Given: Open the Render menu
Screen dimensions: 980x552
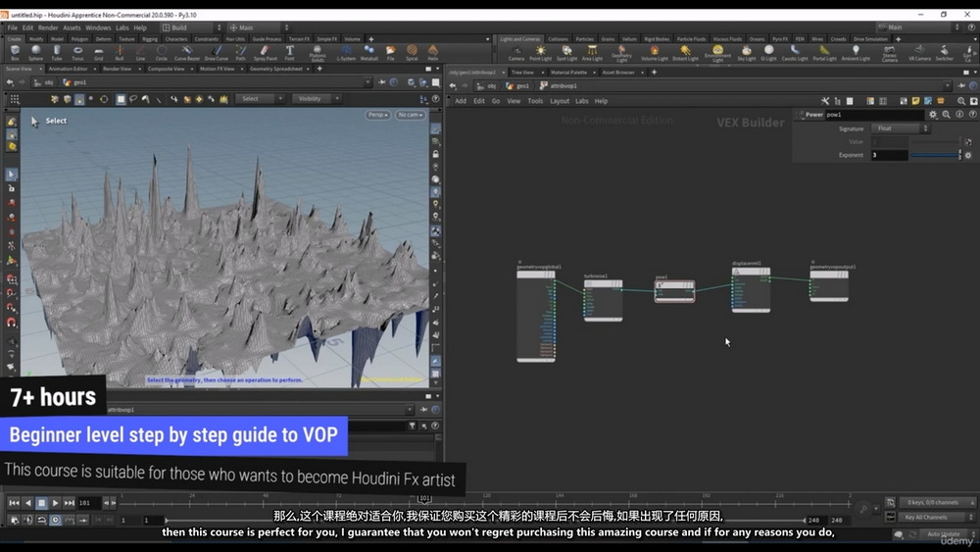Looking at the screenshot, I should pos(48,27).
